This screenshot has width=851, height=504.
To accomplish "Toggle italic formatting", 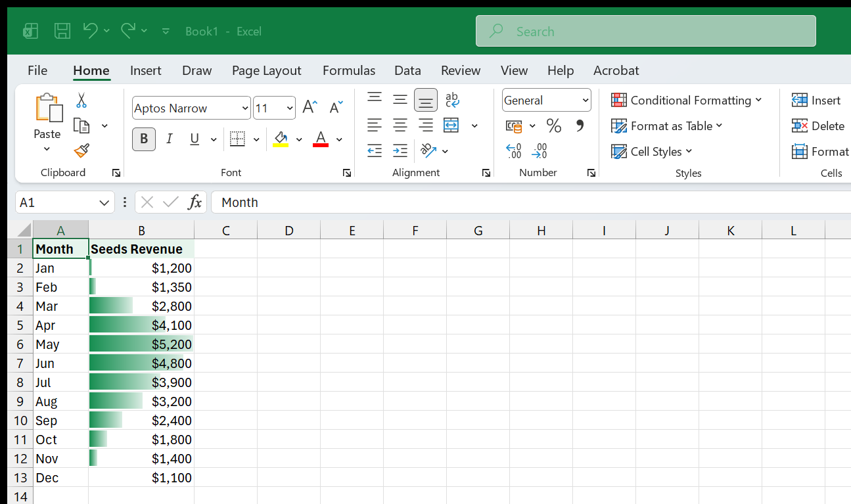I will (x=170, y=139).
